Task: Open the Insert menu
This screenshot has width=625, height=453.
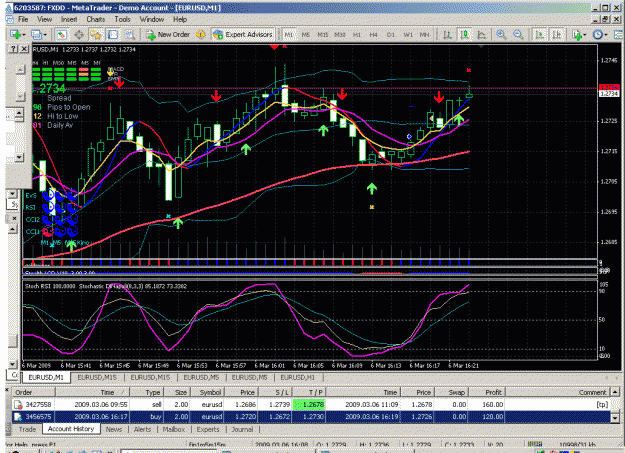Action: point(69,19)
